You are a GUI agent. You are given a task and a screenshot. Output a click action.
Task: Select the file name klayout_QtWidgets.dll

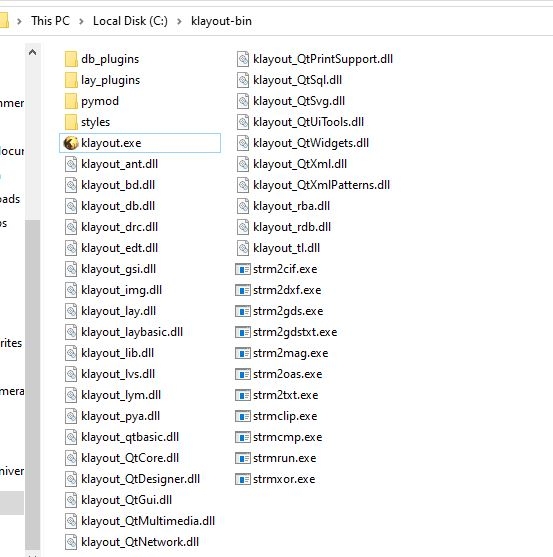coord(311,143)
